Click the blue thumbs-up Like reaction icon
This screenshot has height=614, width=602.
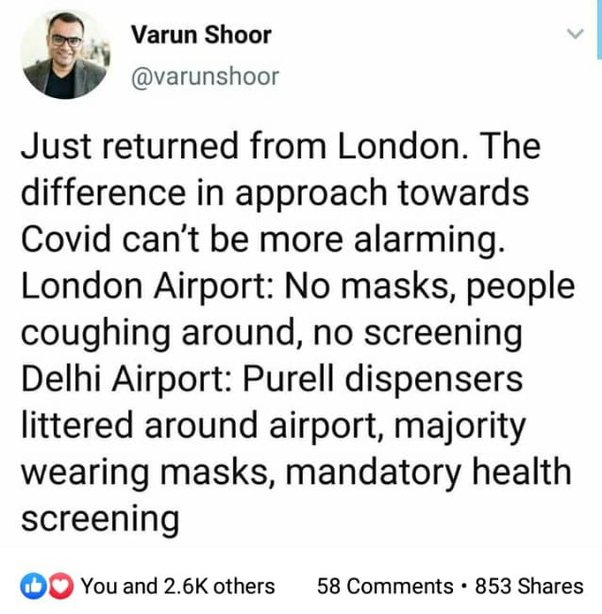pyautogui.click(x=34, y=586)
